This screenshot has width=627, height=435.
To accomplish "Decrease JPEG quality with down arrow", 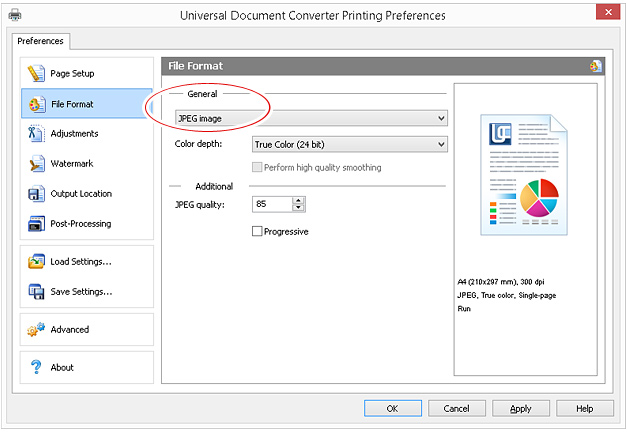I will (298, 208).
